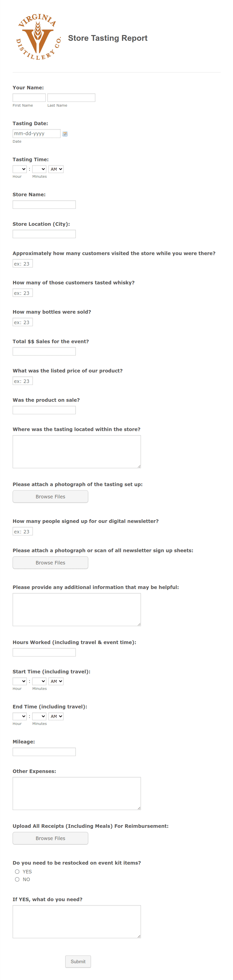Image resolution: width=233 pixels, height=980 pixels.
Task: Expand the Tasting Time AM/PM selector
Action: point(56,169)
